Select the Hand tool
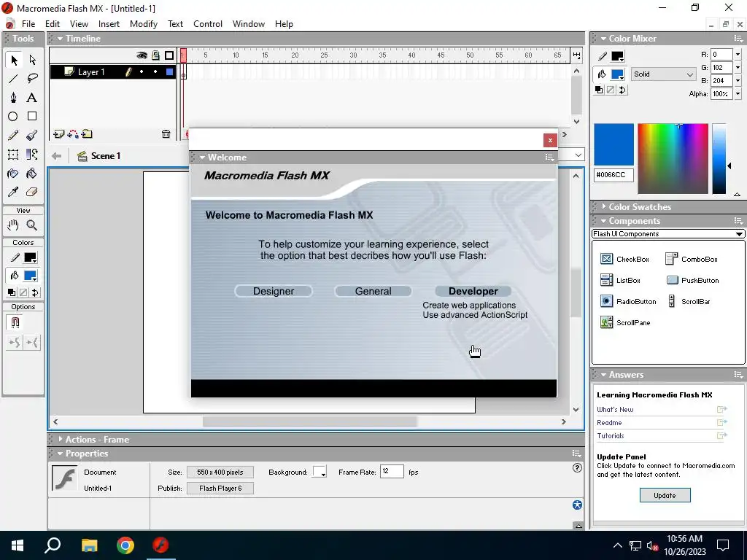The image size is (747, 560). pyautogui.click(x=13, y=225)
